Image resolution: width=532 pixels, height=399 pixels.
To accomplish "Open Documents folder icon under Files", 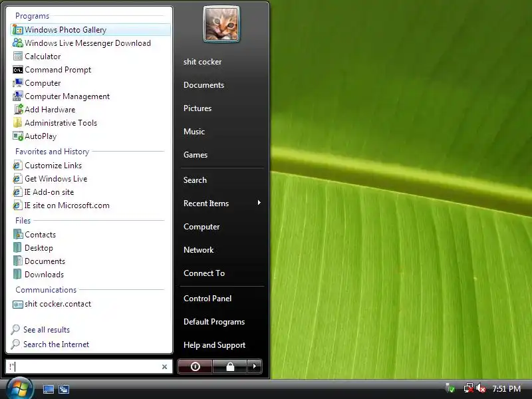I will (17, 261).
